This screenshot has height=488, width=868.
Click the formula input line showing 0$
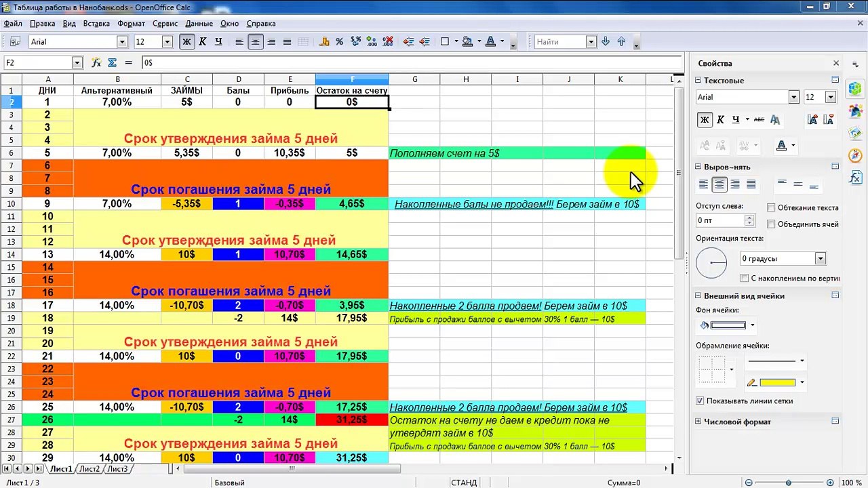pos(412,62)
